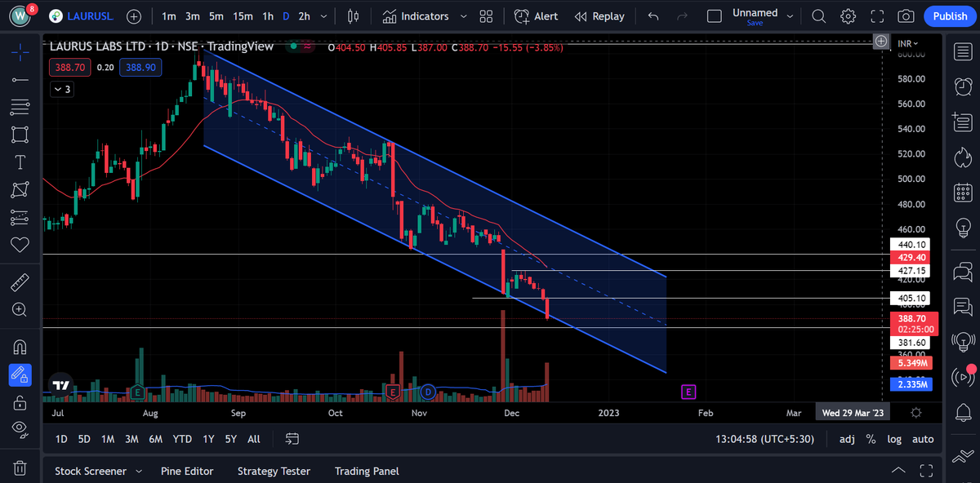The width and height of the screenshot is (980, 483).
Task: Open chart settings gear in top bar
Action: (849, 16)
